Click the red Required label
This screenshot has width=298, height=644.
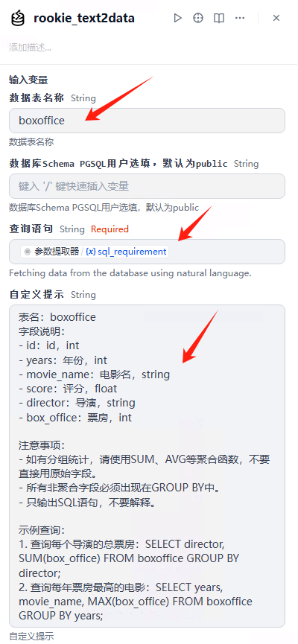pos(110,229)
